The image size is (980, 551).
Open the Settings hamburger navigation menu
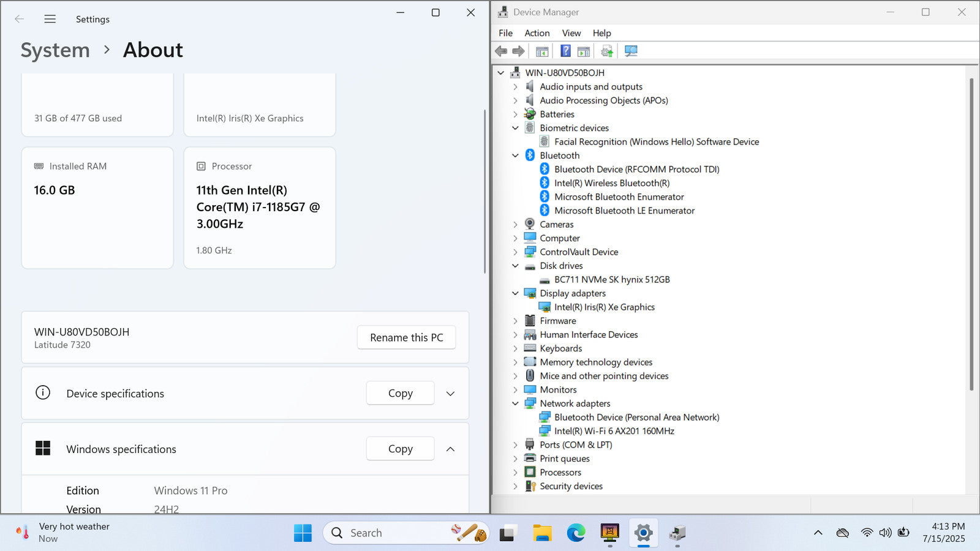pyautogui.click(x=50, y=19)
